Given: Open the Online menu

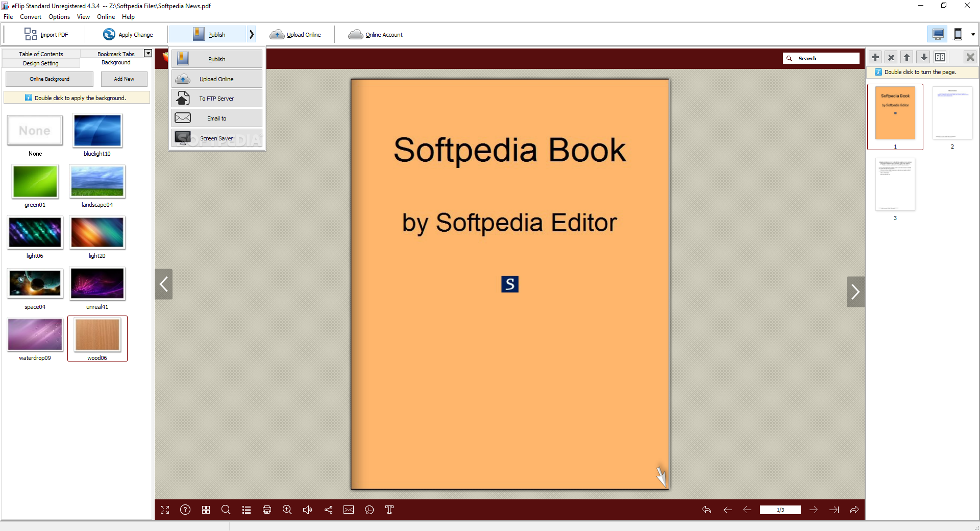Looking at the screenshot, I should pos(106,17).
